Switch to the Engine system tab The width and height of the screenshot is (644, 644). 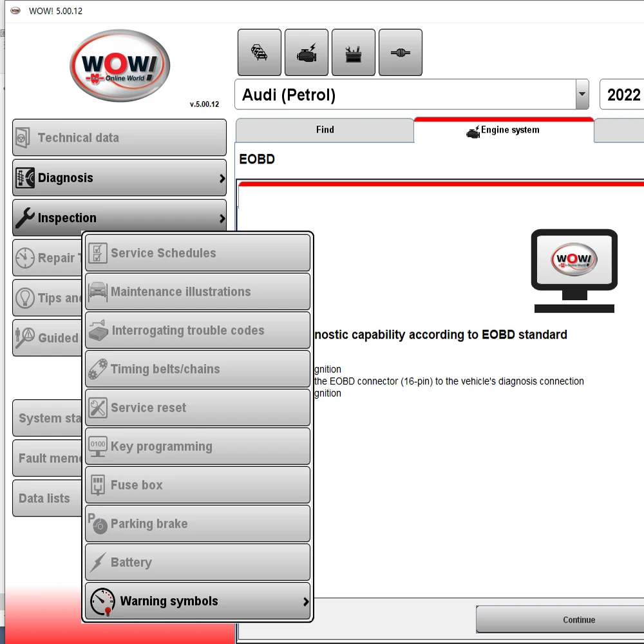504,130
